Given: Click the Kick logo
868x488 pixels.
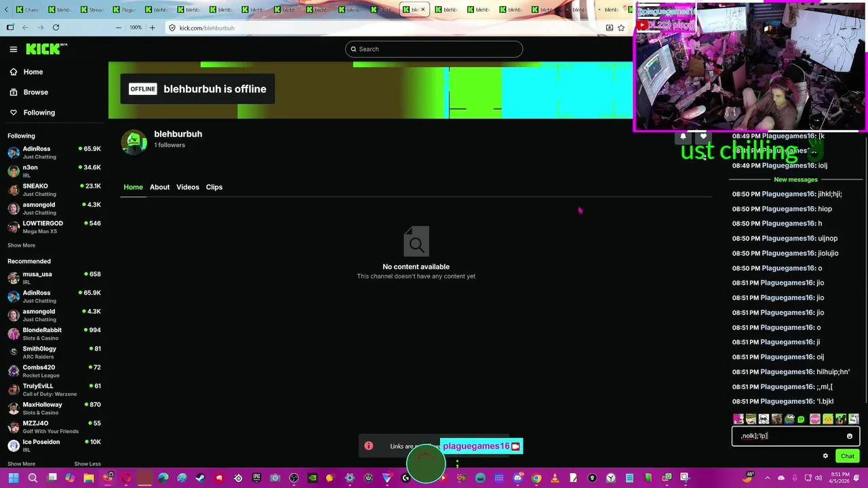Looking at the screenshot, I should pyautogui.click(x=46, y=49).
